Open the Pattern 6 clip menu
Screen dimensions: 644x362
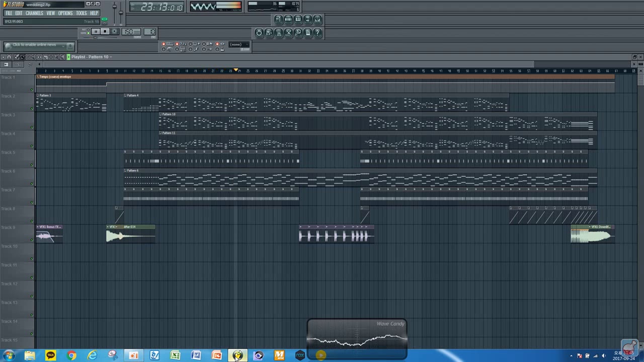tap(126, 170)
